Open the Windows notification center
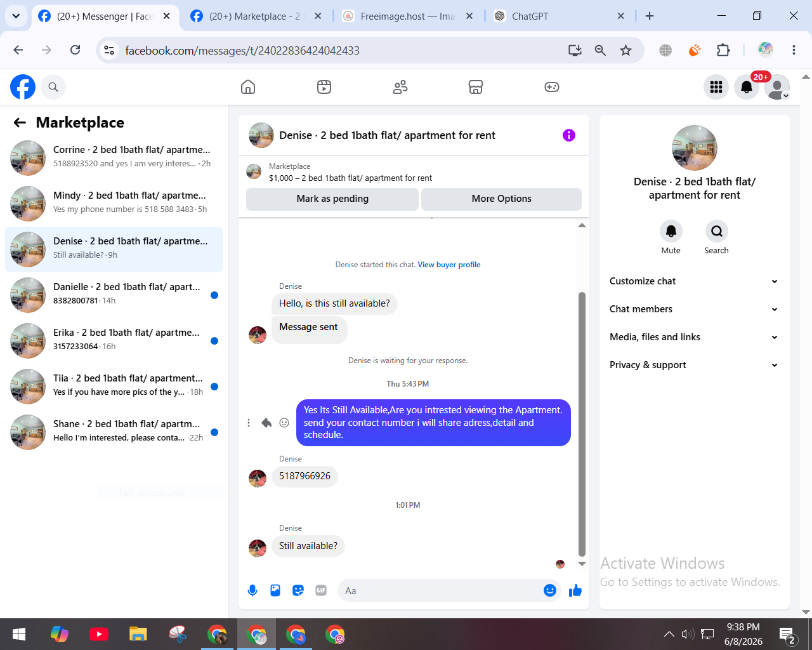The image size is (812, 650). [x=787, y=634]
